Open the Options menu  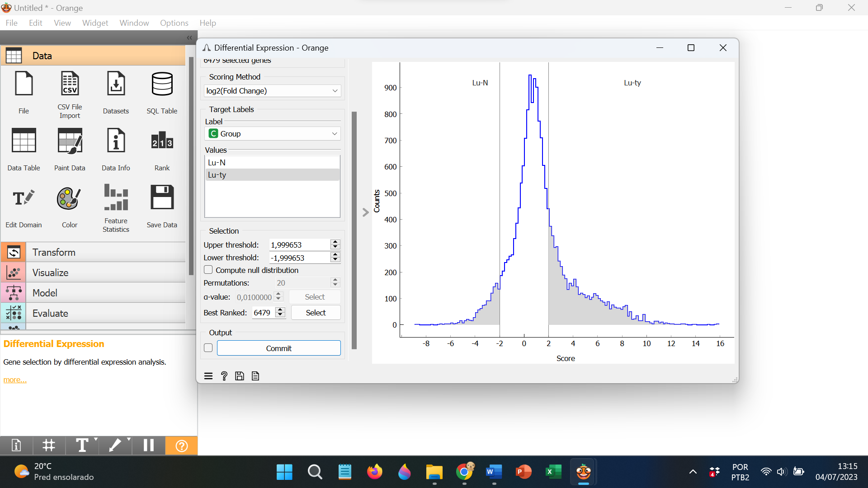pyautogui.click(x=174, y=23)
